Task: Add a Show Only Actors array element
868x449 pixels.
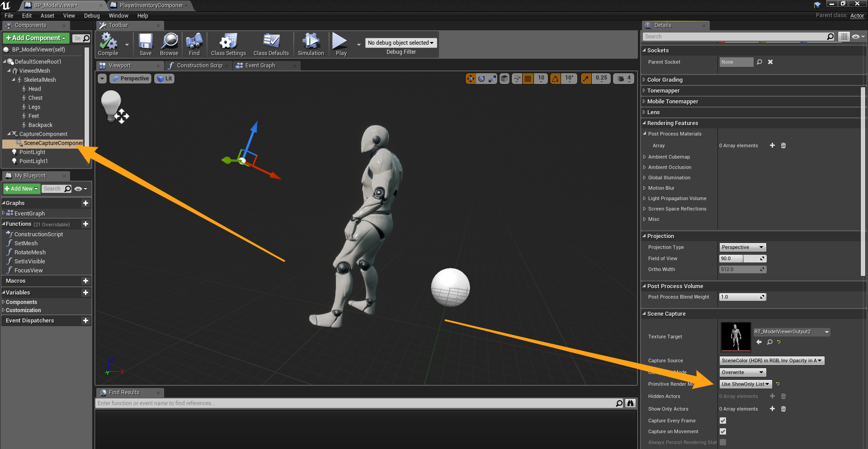Action: [x=772, y=409]
